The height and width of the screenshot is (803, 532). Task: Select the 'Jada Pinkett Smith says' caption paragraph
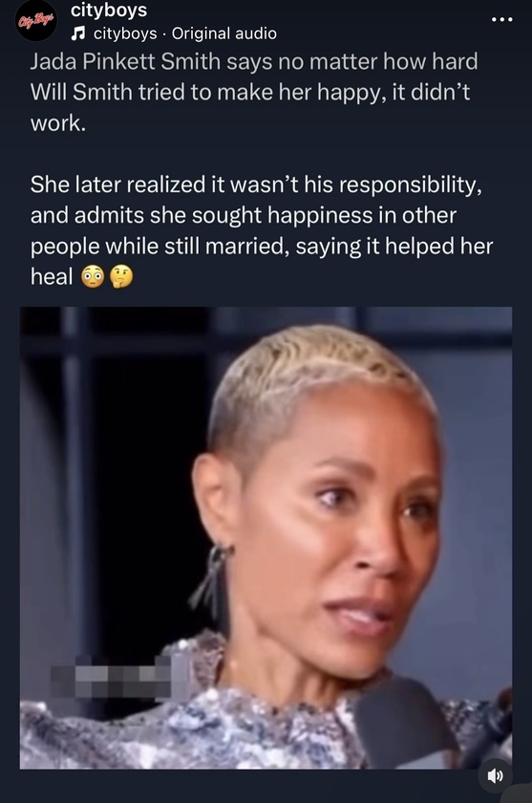coord(254,92)
